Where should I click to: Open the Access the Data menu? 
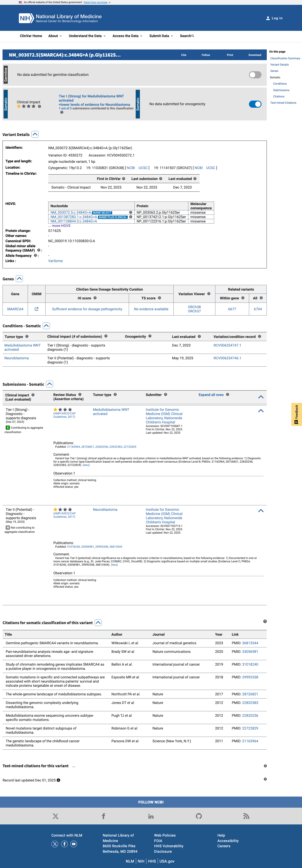[128, 36]
